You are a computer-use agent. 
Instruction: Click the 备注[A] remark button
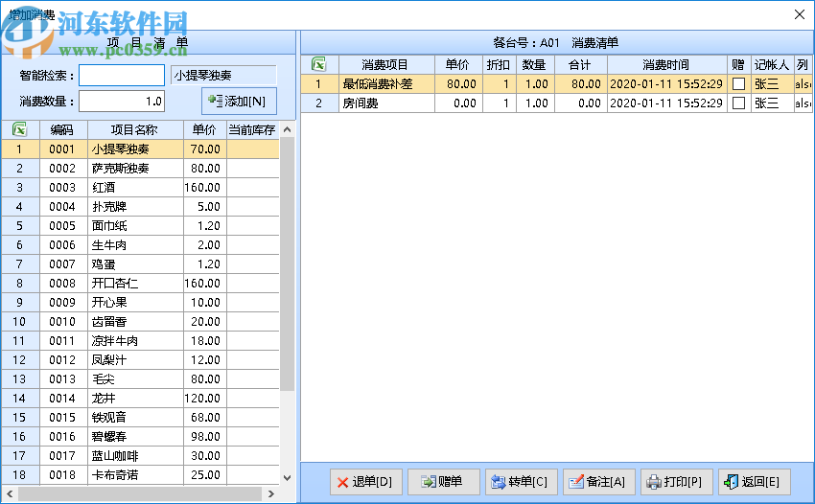click(598, 482)
